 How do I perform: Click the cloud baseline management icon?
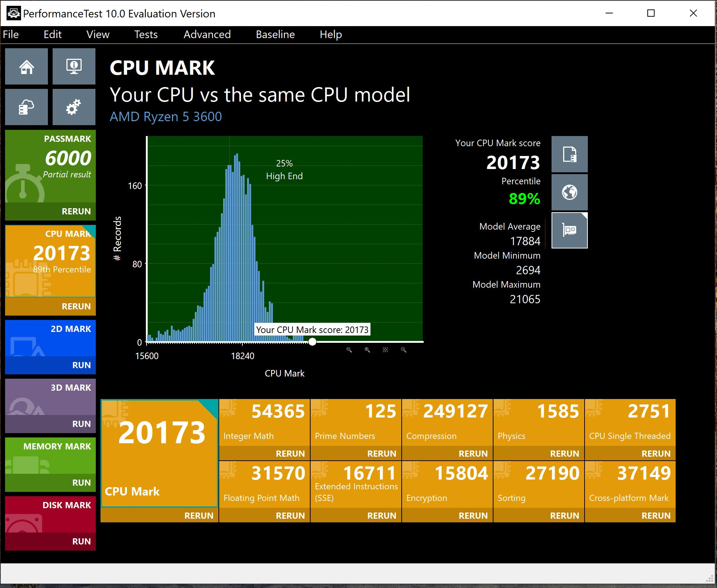[26, 107]
